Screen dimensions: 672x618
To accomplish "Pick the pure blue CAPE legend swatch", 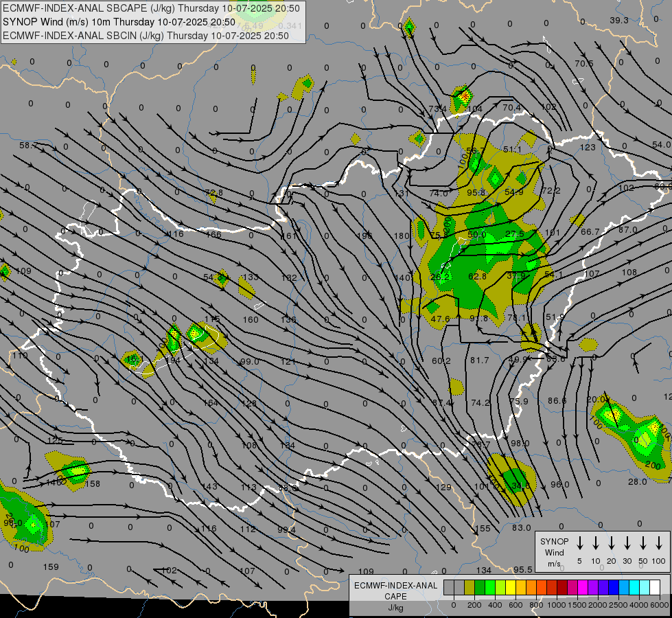I will click(x=613, y=588).
